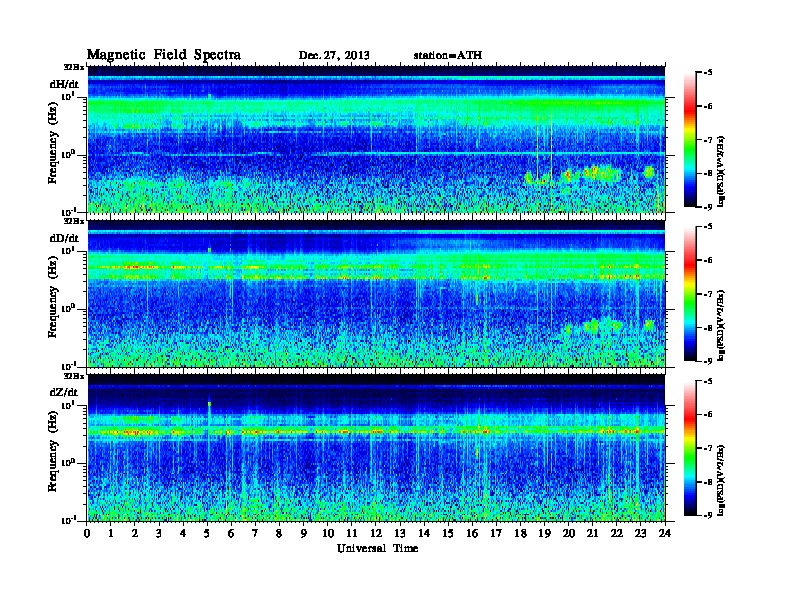Screen dimensions: 792x612
Task: Click the -6 tick on the dZ/dt colorbar
Action: [708, 414]
